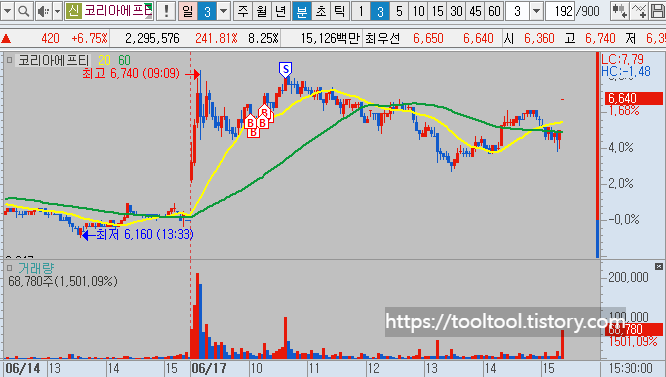Image resolution: width=666 pixels, height=377 pixels.
Task: Click the red R signal marker
Action: [265, 113]
